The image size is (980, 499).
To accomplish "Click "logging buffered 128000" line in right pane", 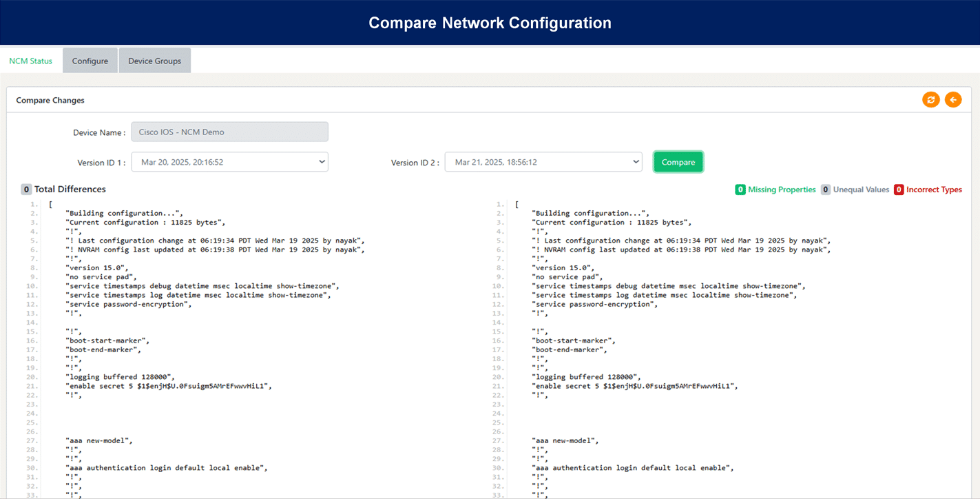I will point(586,377).
